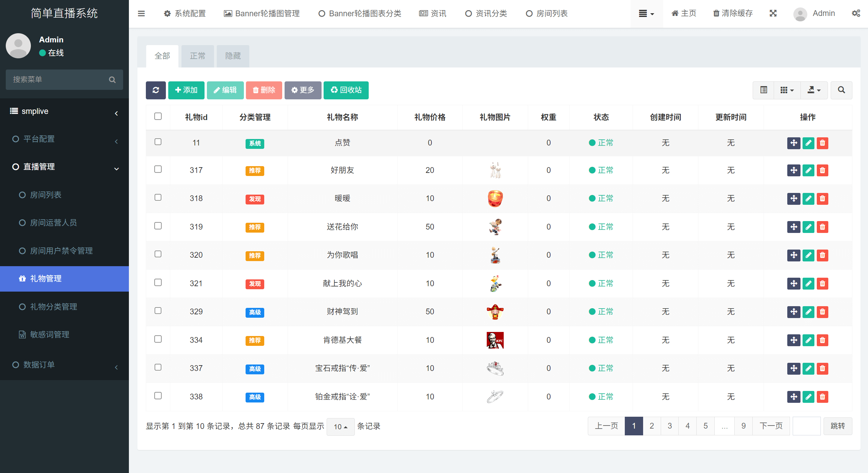This screenshot has height=473, width=868.
Task: Click the 添加 button to add a gift
Action: [186, 90]
